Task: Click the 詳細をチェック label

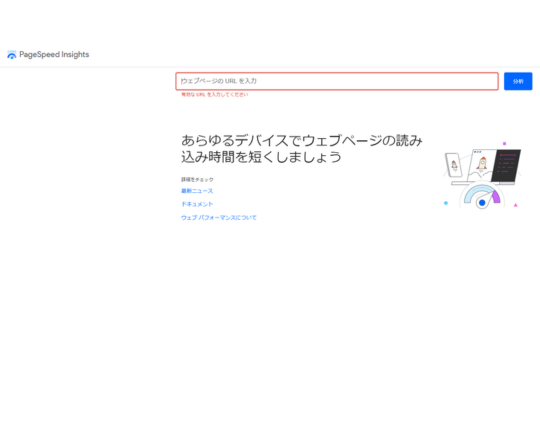Action: point(197,179)
